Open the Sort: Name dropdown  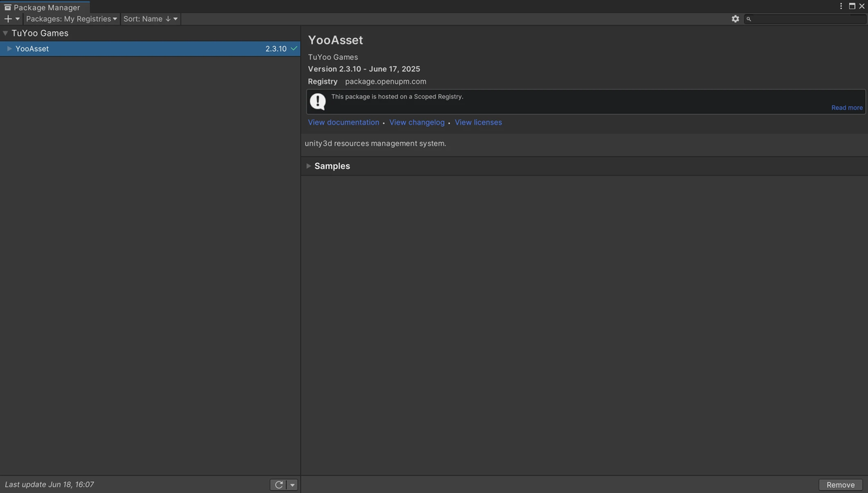[150, 19]
